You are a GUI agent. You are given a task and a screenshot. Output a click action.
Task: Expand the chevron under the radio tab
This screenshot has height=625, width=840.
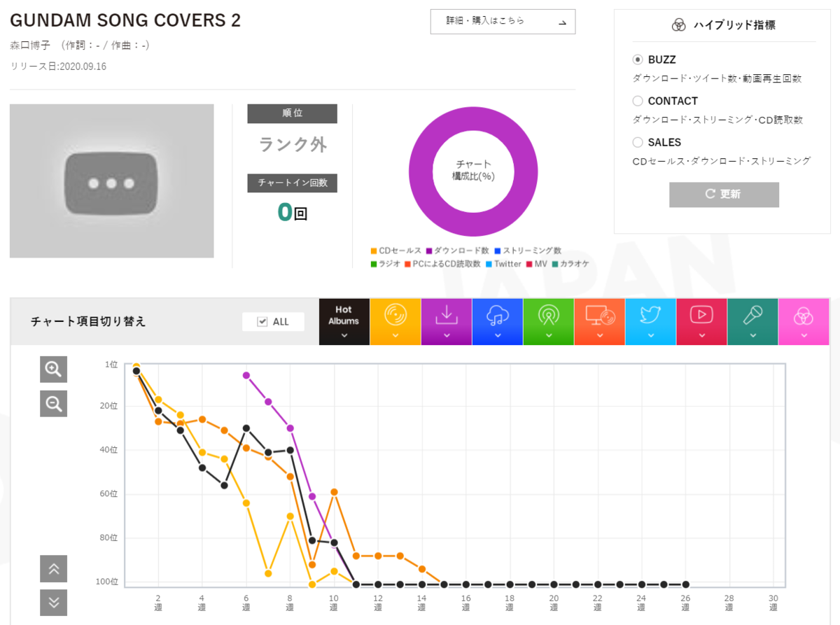click(x=549, y=335)
